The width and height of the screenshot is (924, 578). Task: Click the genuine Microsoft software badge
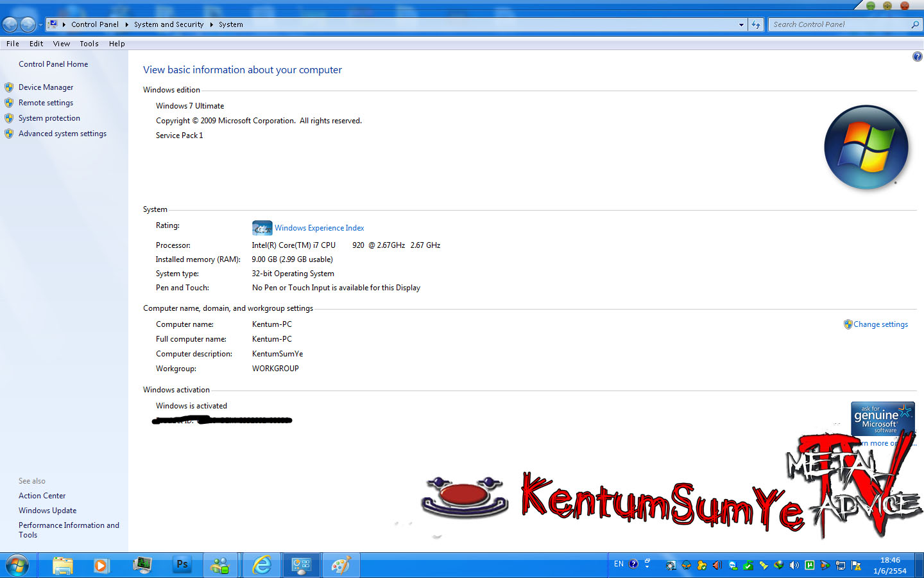pos(882,419)
